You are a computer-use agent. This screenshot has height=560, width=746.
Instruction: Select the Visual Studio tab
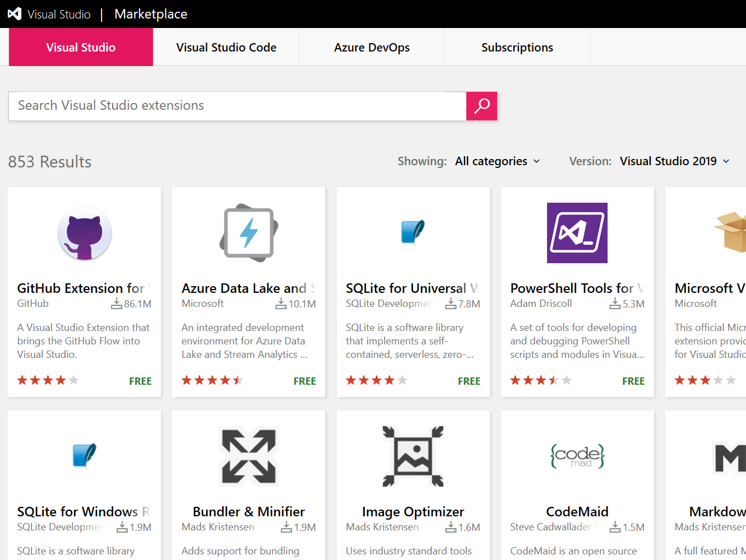[81, 47]
